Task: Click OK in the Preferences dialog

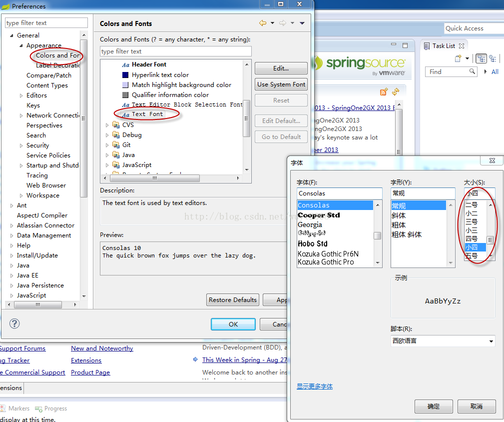Action: click(x=233, y=324)
